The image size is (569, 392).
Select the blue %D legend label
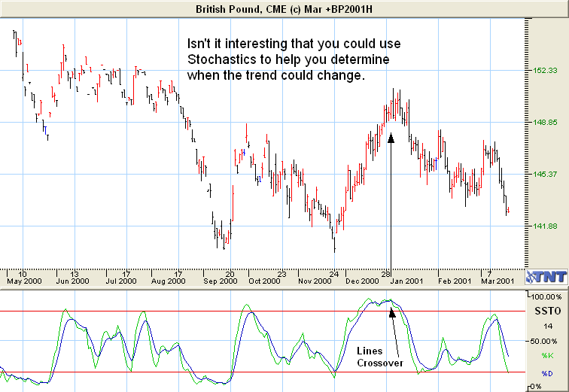point(547,373)
